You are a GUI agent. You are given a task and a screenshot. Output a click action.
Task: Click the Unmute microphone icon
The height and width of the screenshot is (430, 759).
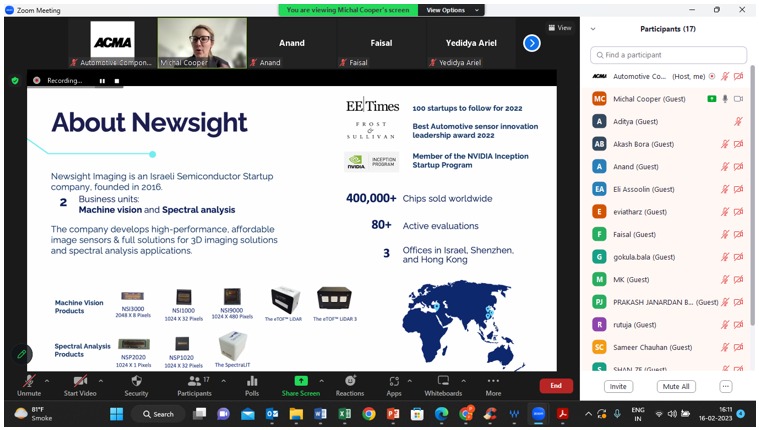[x=28, y=381]
